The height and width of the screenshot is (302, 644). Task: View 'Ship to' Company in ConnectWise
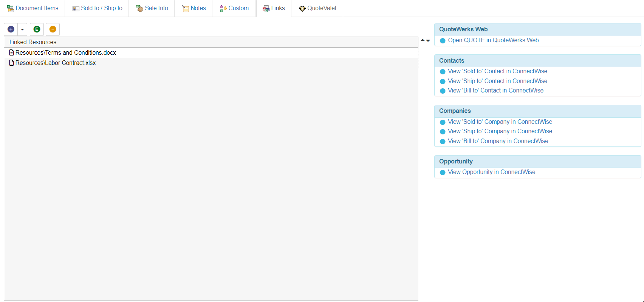coord(500,131)
